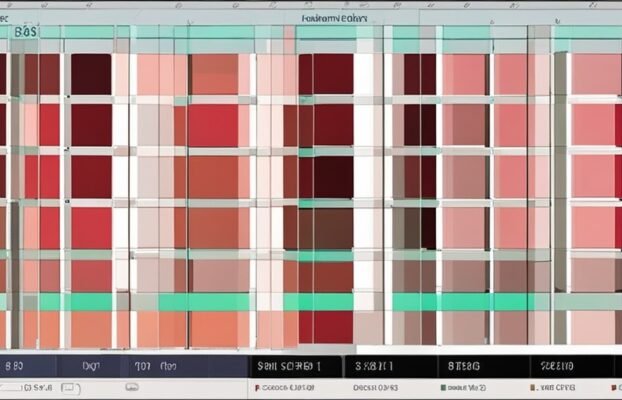The image size is (622, 400).
Task: Open the dark blue "8 80" tab in the bottom bar
Action: point(28,366)
